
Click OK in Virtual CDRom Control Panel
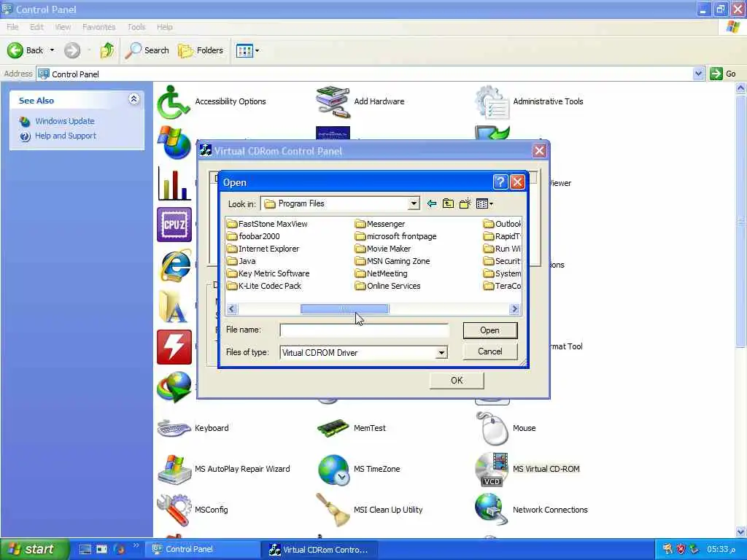(x=457, y=381)
